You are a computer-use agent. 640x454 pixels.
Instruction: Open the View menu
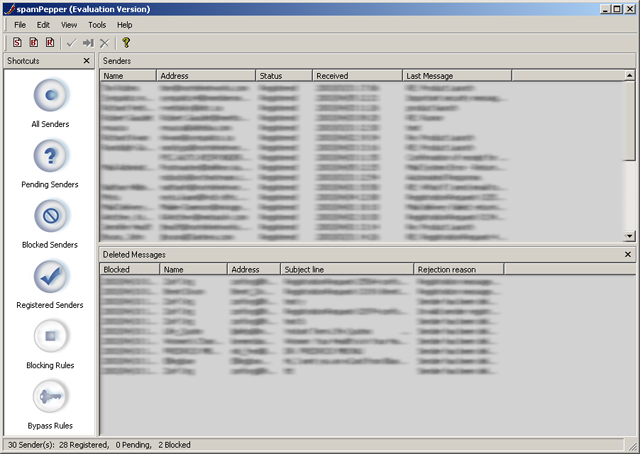click(69, 25)
